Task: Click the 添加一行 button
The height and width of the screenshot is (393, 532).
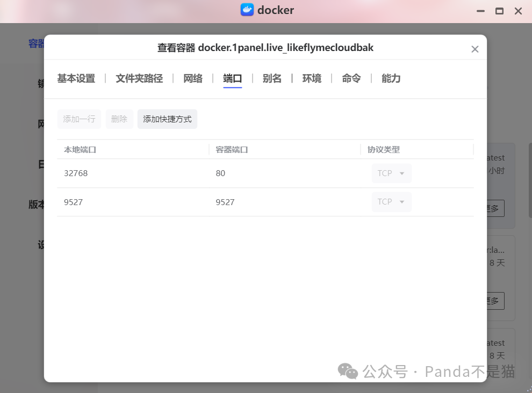Action: [x=79, y=119]
